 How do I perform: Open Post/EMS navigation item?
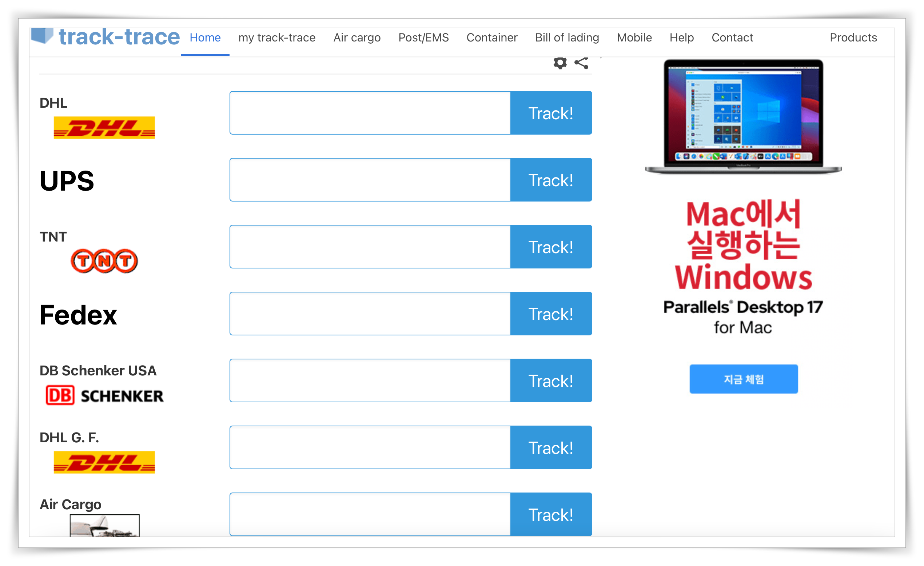[423, 37]
